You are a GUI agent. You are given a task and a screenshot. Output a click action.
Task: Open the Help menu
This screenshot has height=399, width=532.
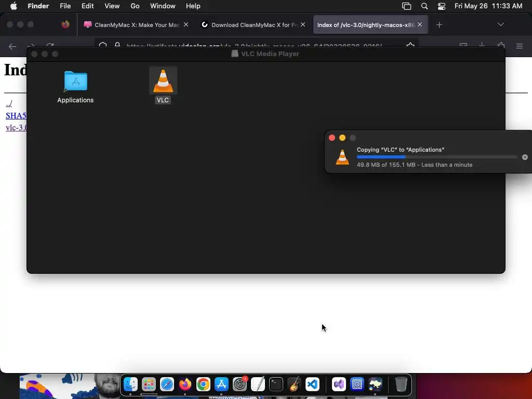193,6
